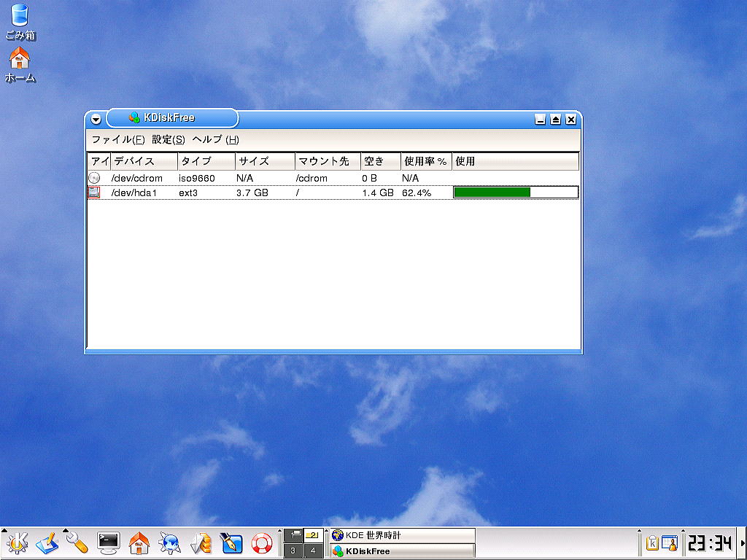
Task: Open the lifebuoy help center icon
Action: click(262, 543)
